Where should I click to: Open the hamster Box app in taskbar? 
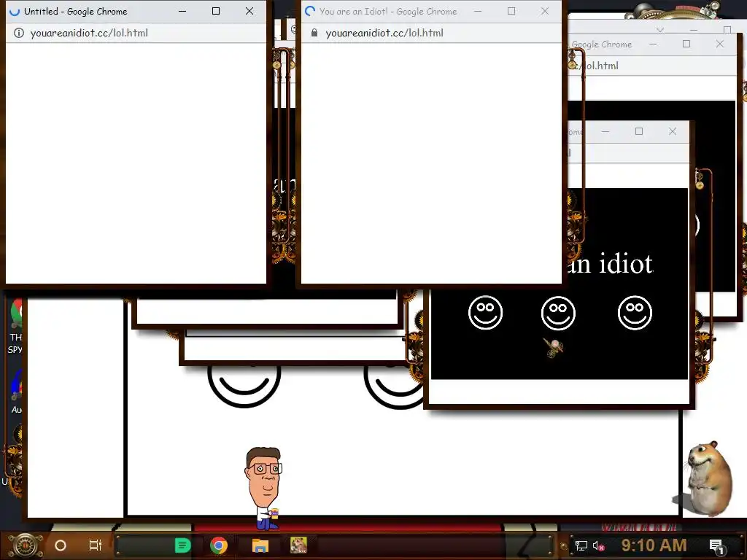[x=298, y=545]
